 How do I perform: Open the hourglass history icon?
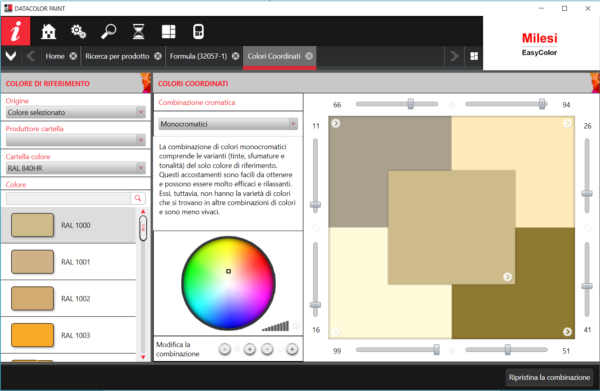pyautogui.click(x=139, y=31)
